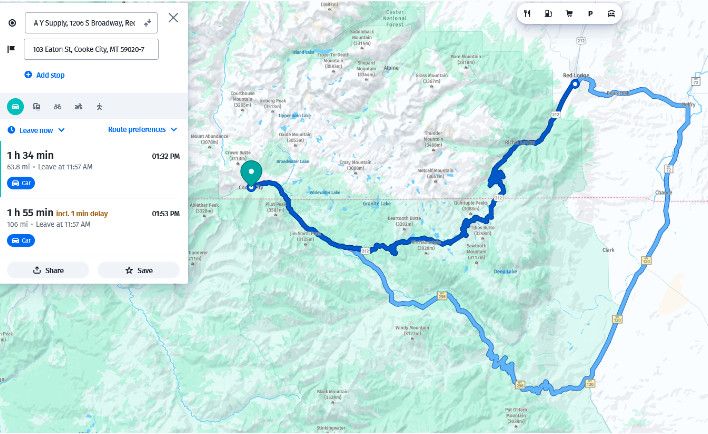
Task: Click the start marker at Red Lodge
Action: (x=575, y=83)
